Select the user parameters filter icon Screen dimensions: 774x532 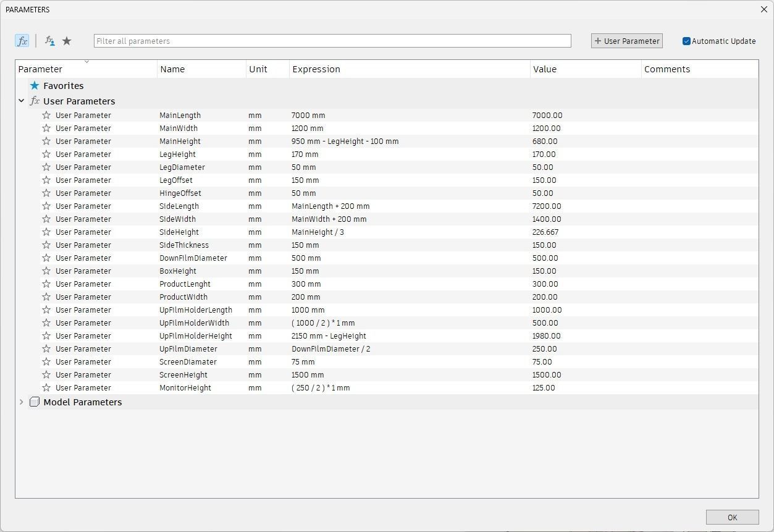[x=50, y=41]
